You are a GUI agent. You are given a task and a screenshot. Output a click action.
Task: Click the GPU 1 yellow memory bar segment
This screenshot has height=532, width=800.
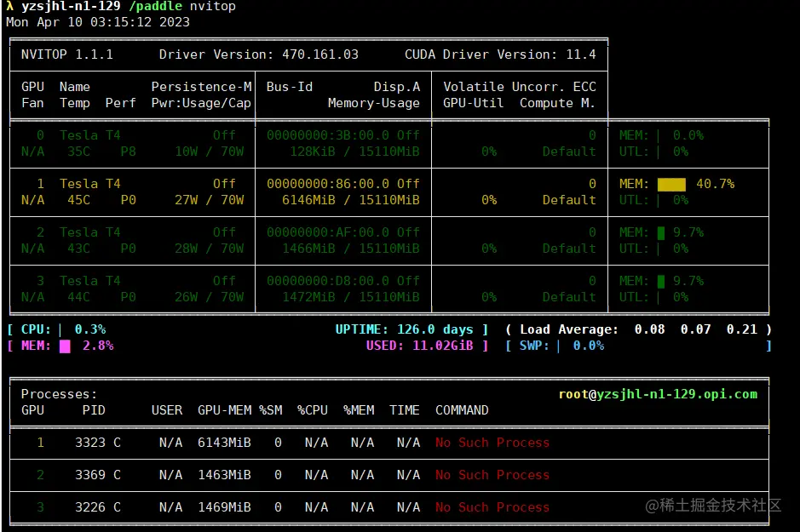(673, 183)
